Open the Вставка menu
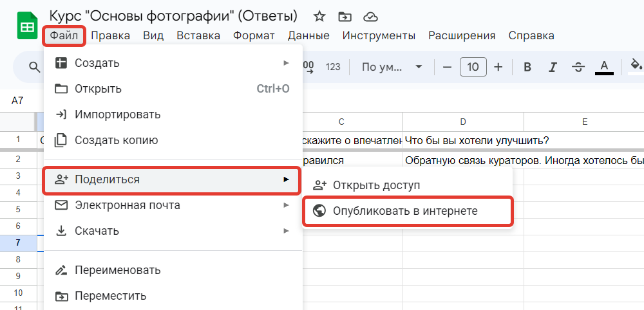The height and width of the screenshot is (310, 644). point(198,35)
